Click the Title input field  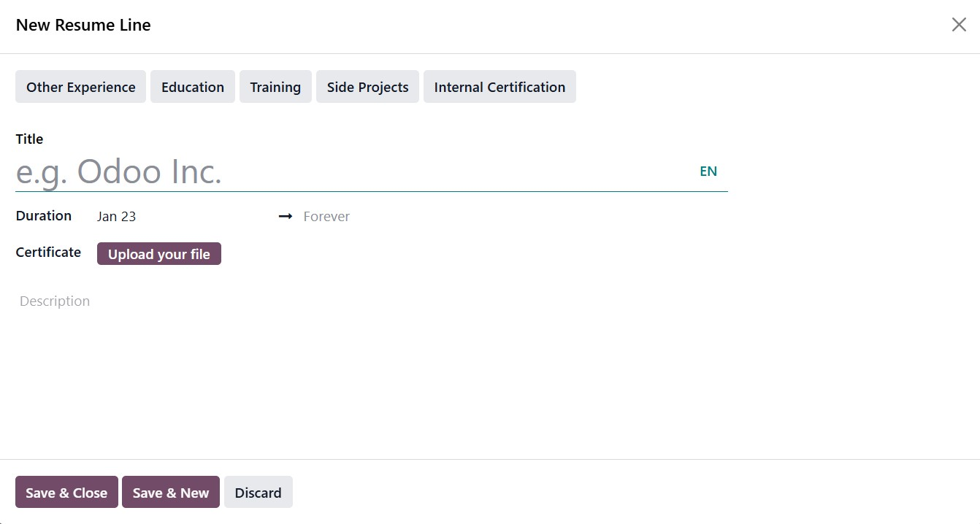(x=351, y=172)
